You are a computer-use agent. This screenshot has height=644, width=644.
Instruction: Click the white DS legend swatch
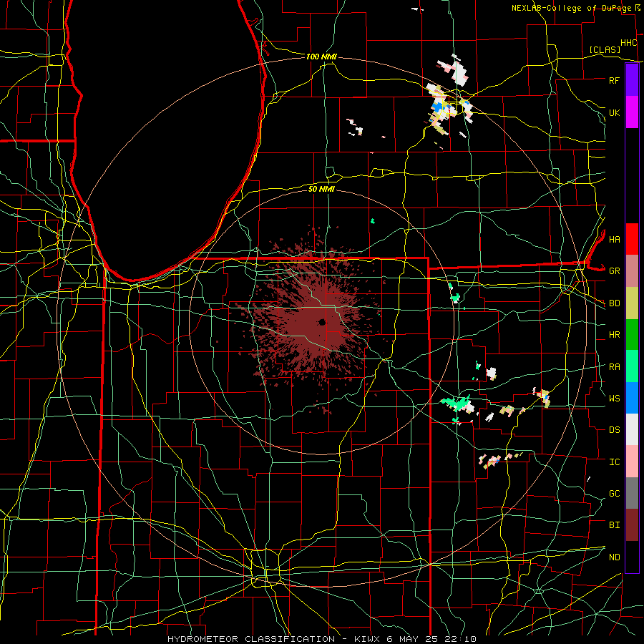pyautogui.click(x=632, y=429)
